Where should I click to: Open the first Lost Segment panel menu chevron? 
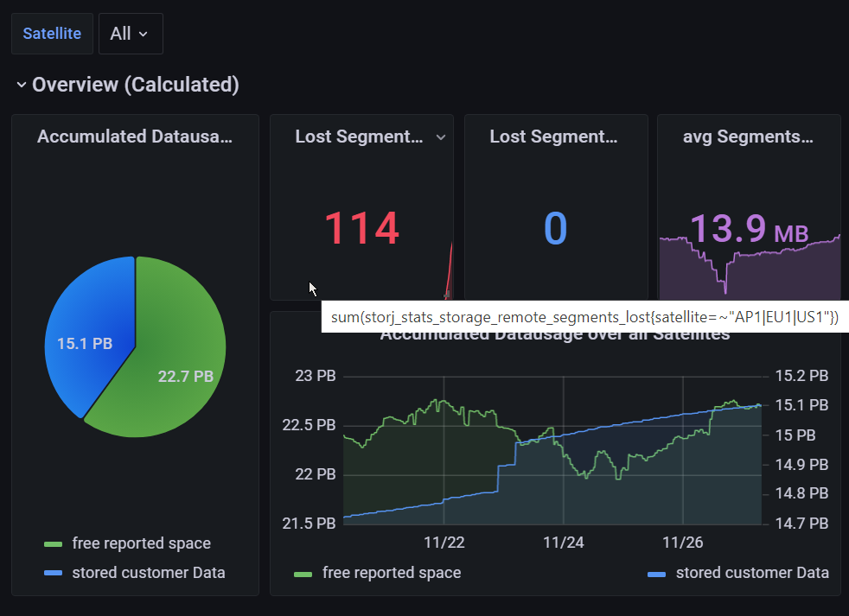[x=440, y=137]
